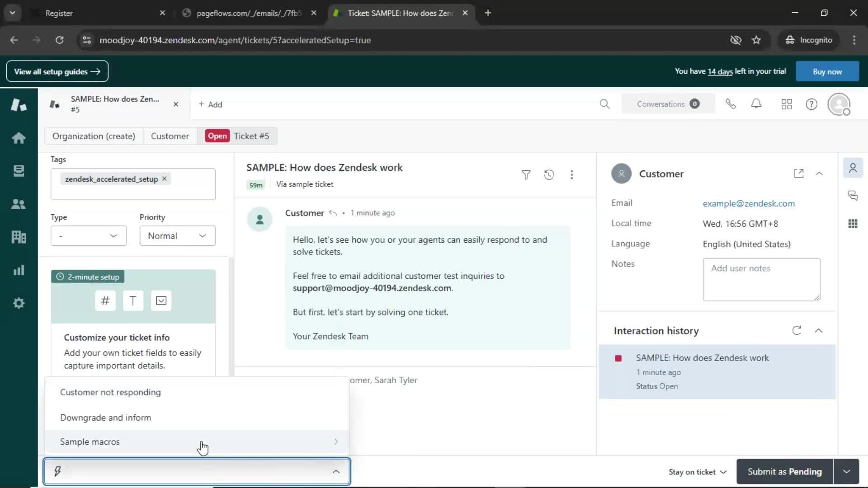Click View all setup guides button
The height and width of the screenshot is (488, 868).
click(57, 71)
